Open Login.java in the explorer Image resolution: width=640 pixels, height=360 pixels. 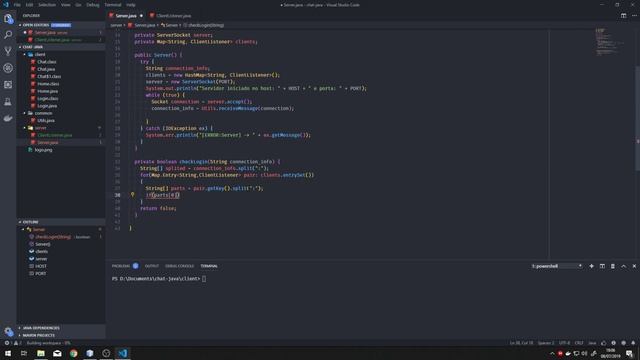pyautogui.click(x=47, y=106)
